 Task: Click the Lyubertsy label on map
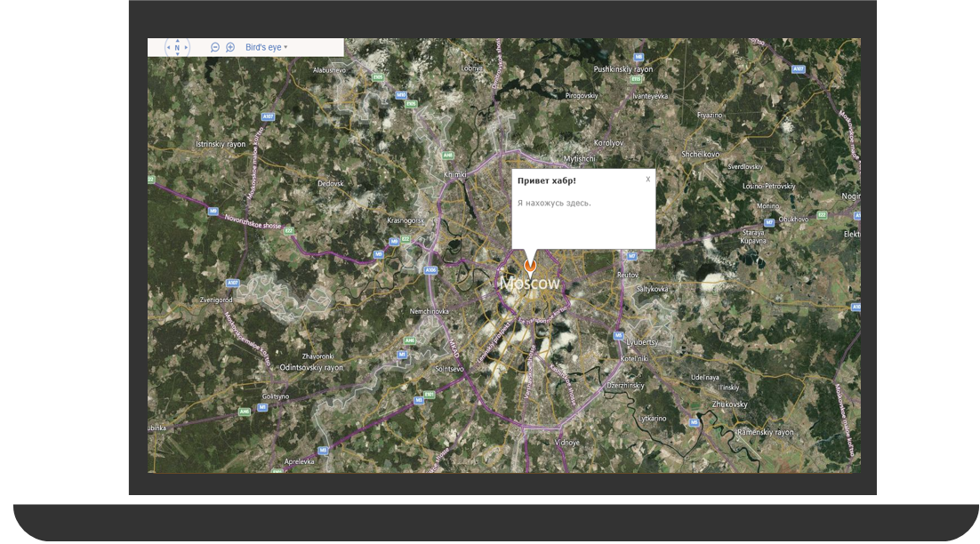pyautogui.click(x=642, y=342)
